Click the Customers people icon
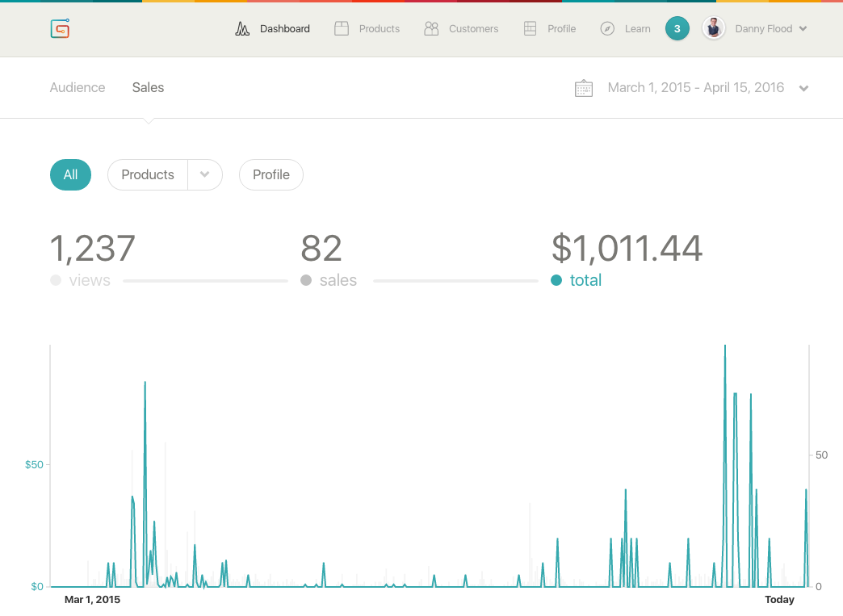 click(431, 29)
